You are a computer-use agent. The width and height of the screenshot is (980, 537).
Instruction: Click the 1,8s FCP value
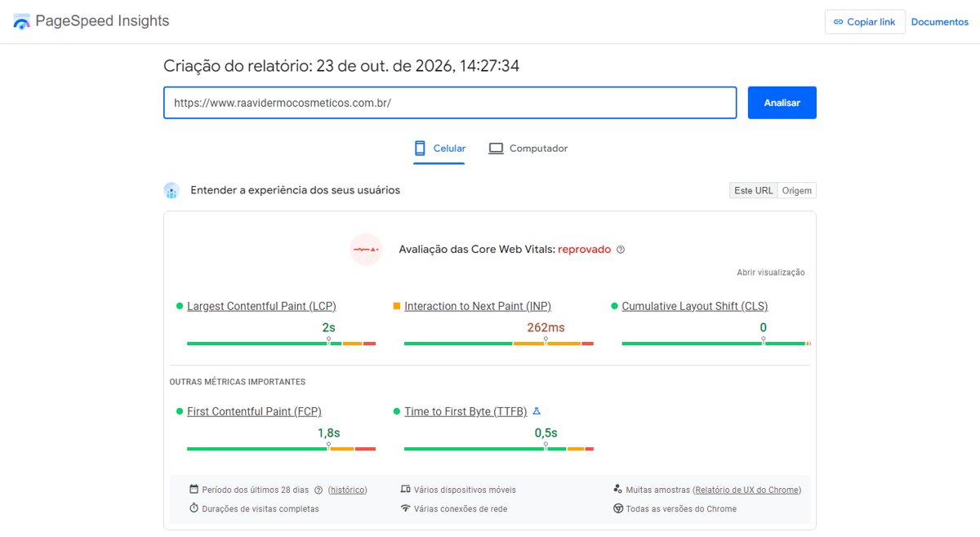tap(328, 433)
